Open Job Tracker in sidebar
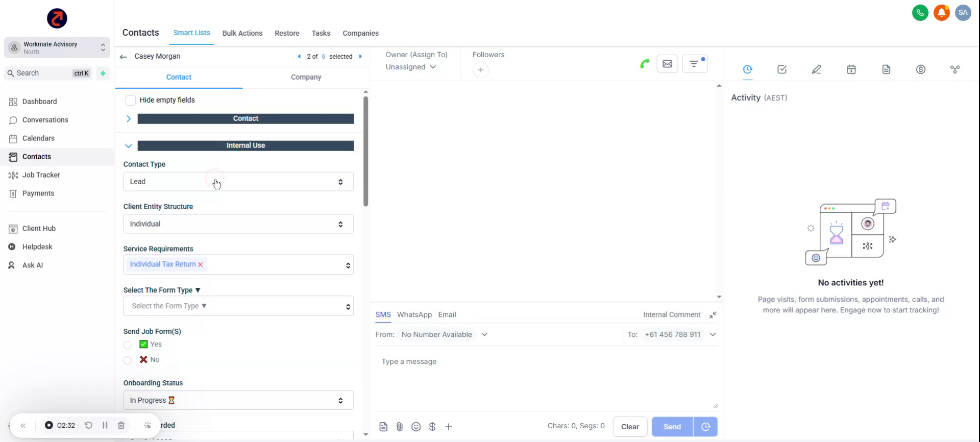 (41, 175)
